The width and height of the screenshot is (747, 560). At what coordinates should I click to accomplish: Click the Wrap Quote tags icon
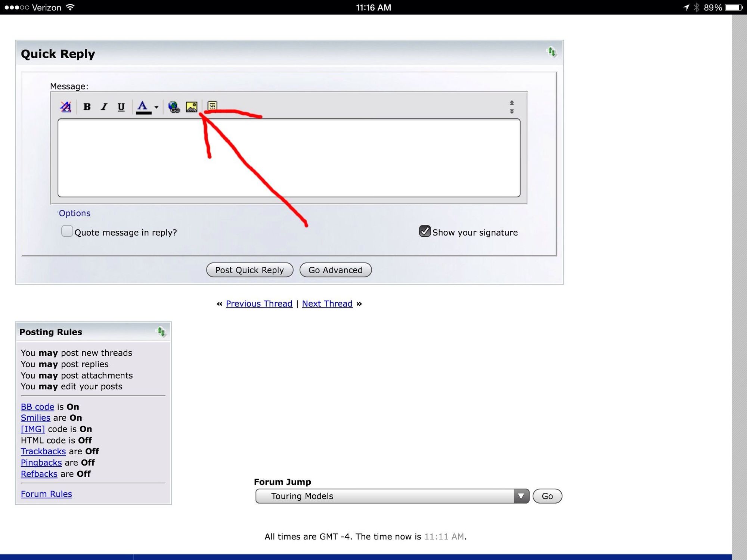coord(212,106)
